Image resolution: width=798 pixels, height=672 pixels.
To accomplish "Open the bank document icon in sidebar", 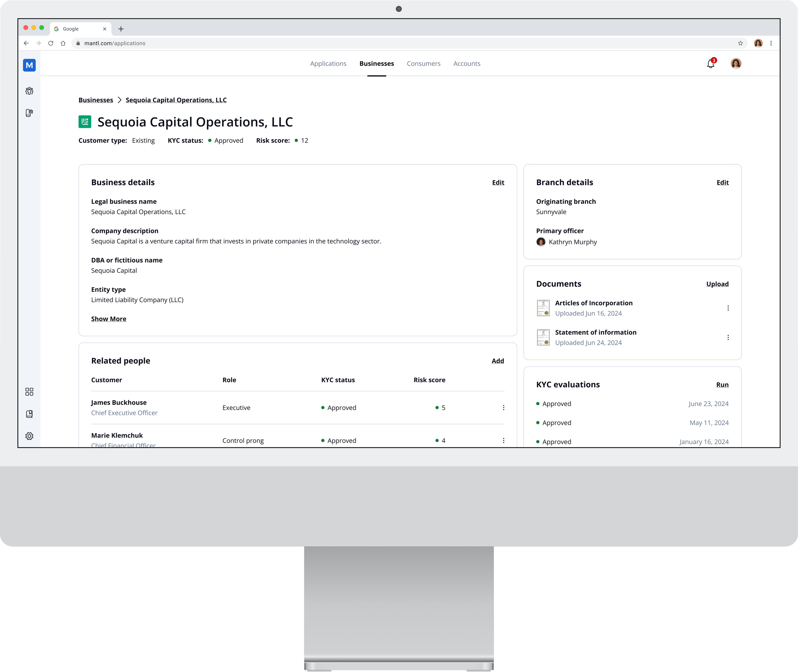I will 29,113.
